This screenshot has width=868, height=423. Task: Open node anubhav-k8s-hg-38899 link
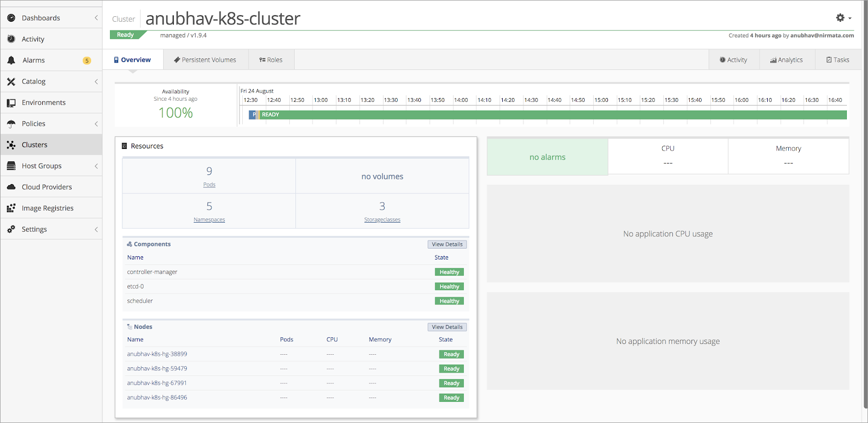[x=157, y=354]
